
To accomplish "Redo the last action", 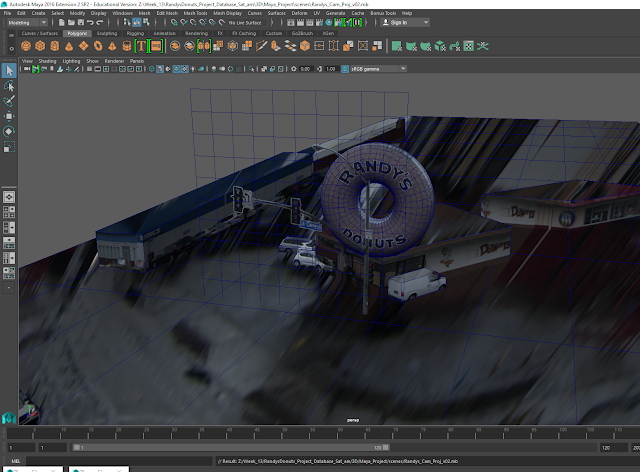I will [x=100, y=22].
